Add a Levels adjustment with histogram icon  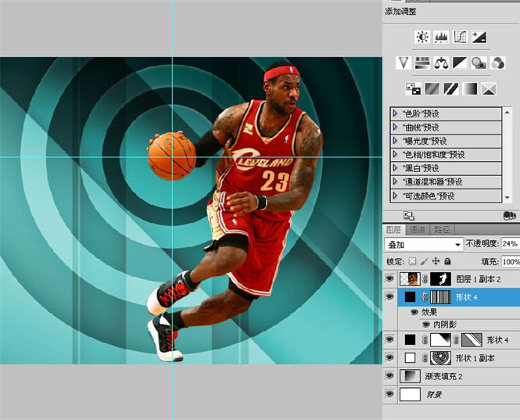click(x=441, y=37)
